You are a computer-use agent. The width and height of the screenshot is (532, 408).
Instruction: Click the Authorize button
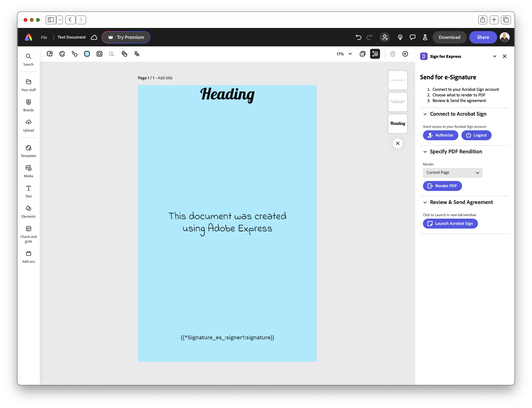(x=440, y=135)
